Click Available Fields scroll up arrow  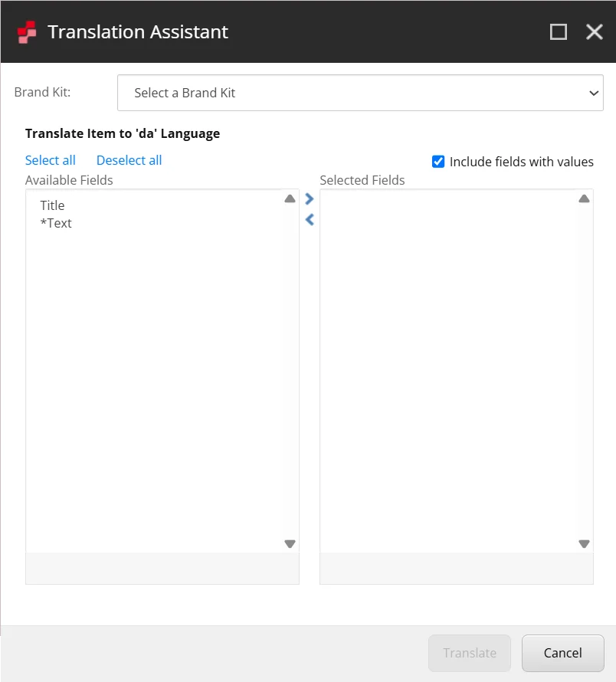290,198
